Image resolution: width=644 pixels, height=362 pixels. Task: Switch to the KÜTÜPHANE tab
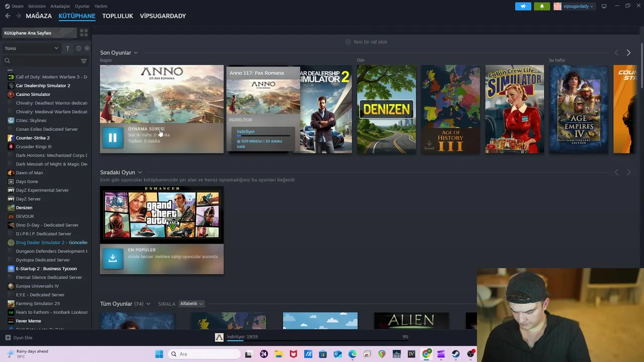(x=77, y=16)
